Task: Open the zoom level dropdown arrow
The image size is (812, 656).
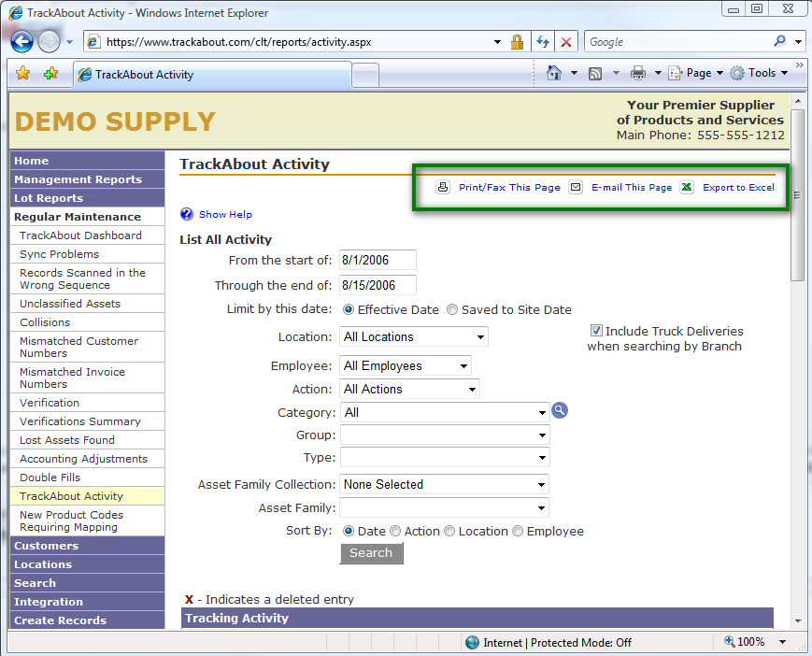Action: [x=782, y=642]
